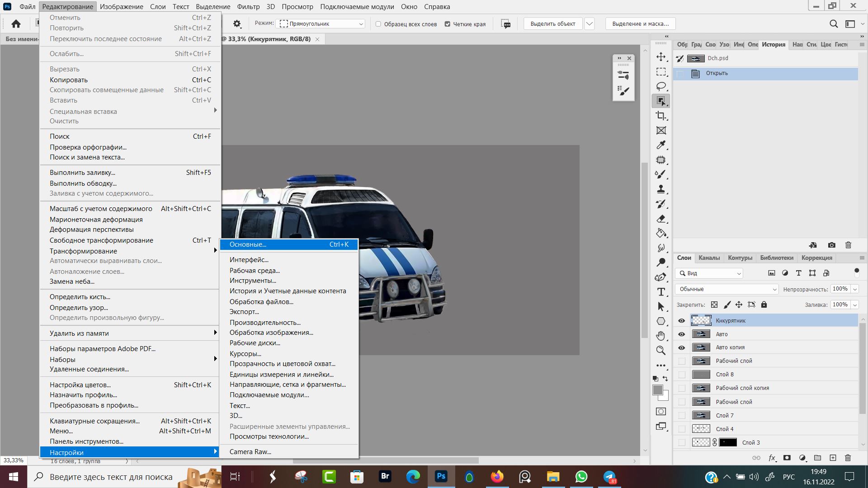Open the options bar gear settings
868x488 pixels.
click(x=237, y=24)
